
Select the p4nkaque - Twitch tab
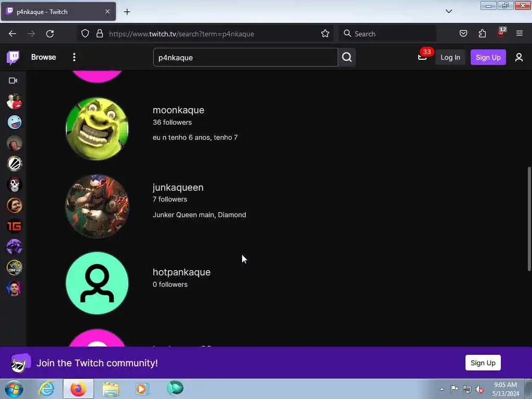pyautogui.click(x=58, y=11)
